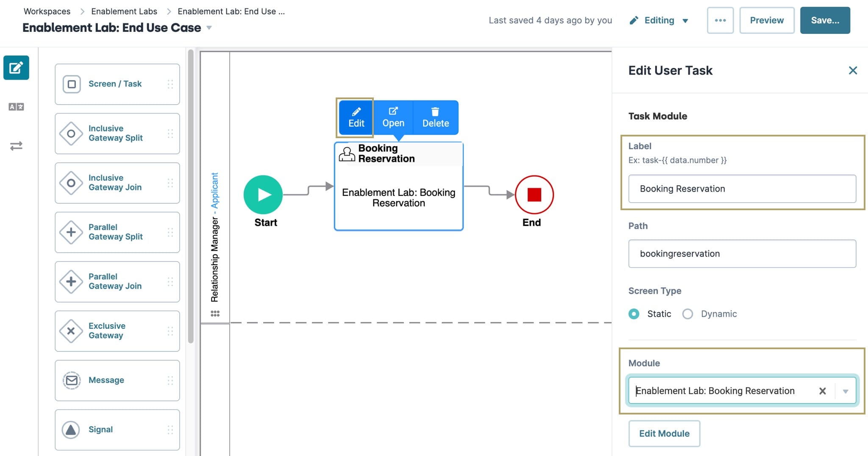
Task: Expand the Module dropdown arrow
Action: [846, 391]
